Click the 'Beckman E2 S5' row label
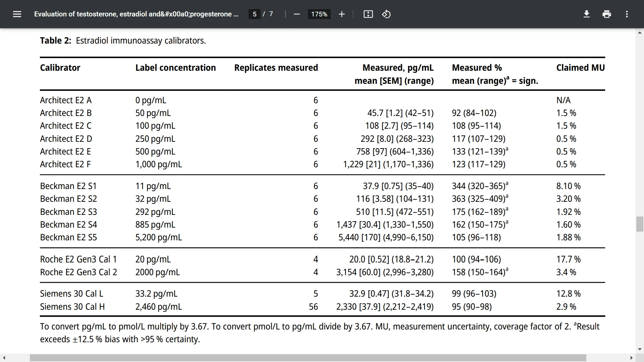This screenshot has height=362, width=644. [68, 237]
